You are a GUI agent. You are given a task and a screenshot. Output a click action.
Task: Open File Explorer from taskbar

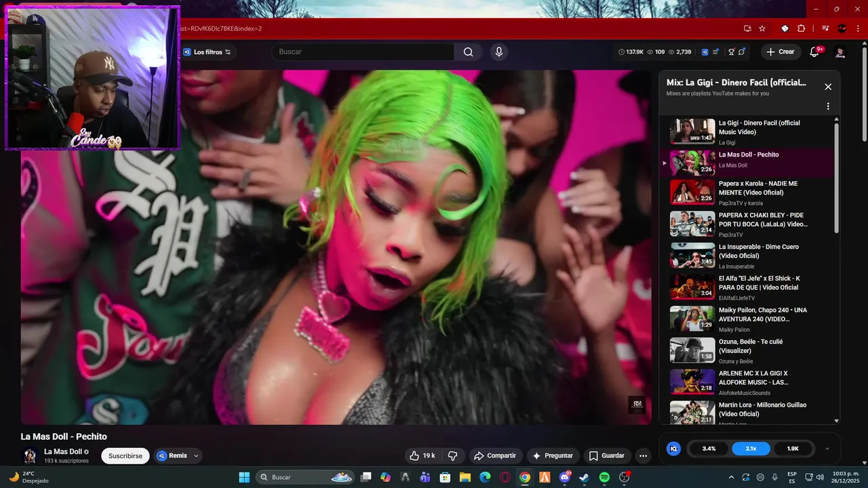tap(465, 477)
